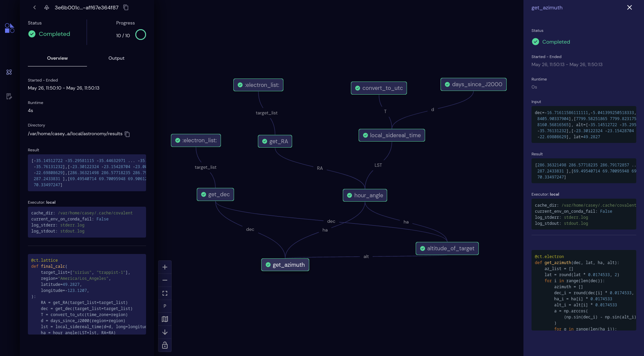Click the 10/10 progress circle
644x356 pixels.
pyautogui.click(x=141, y=35)
